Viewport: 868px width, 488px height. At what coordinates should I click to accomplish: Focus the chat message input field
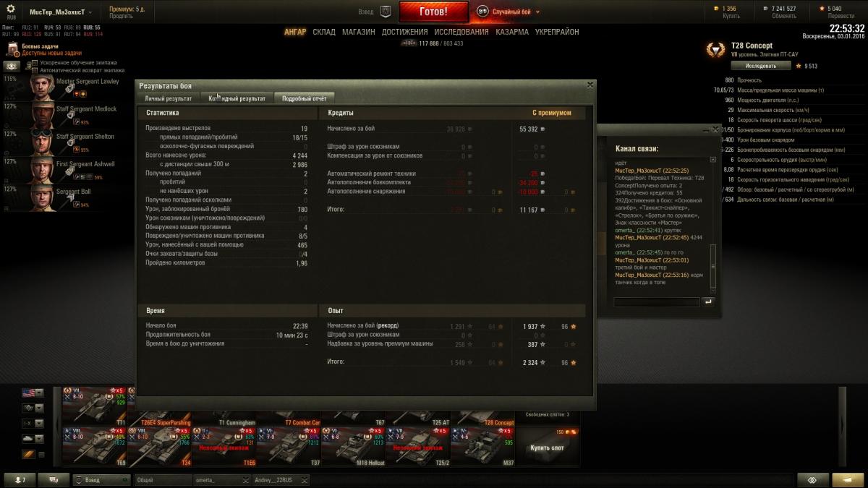[657, 301]
